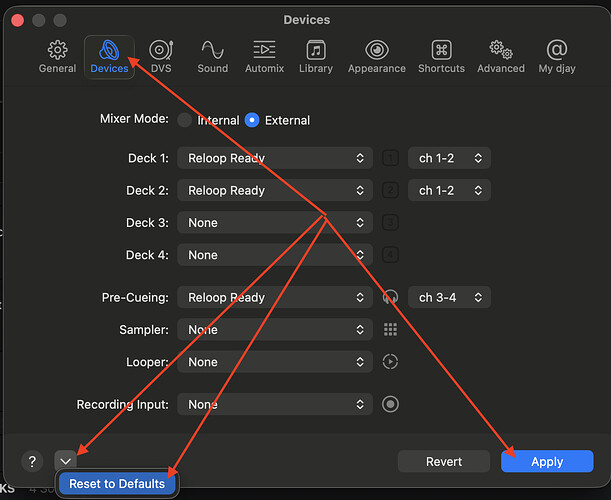Open Pre-Cueing channel ch 3-4 dropdown
Screen dimensions: 611x500
(x=449, y=297)
